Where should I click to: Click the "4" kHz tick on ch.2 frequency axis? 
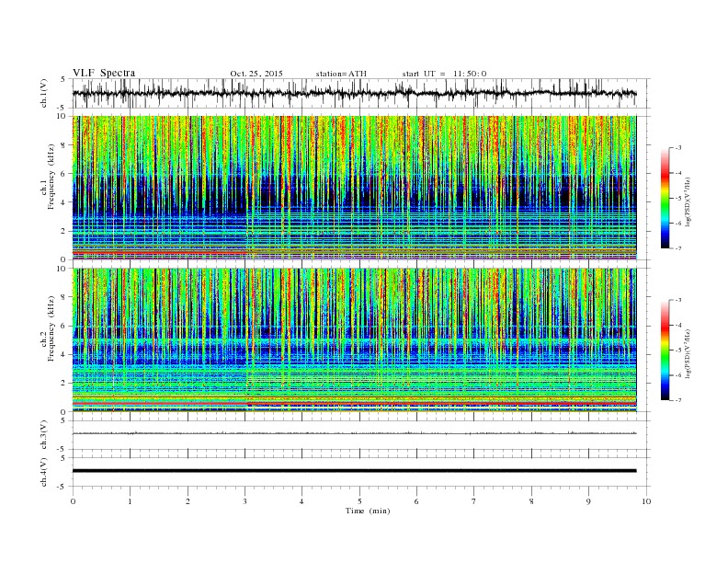pos(64,354)
